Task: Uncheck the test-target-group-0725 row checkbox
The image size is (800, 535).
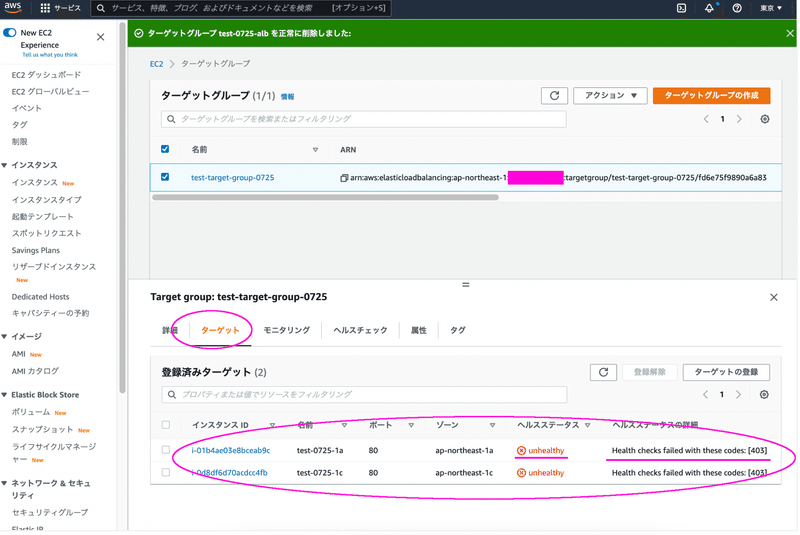Action: click(x=165, y=177)
